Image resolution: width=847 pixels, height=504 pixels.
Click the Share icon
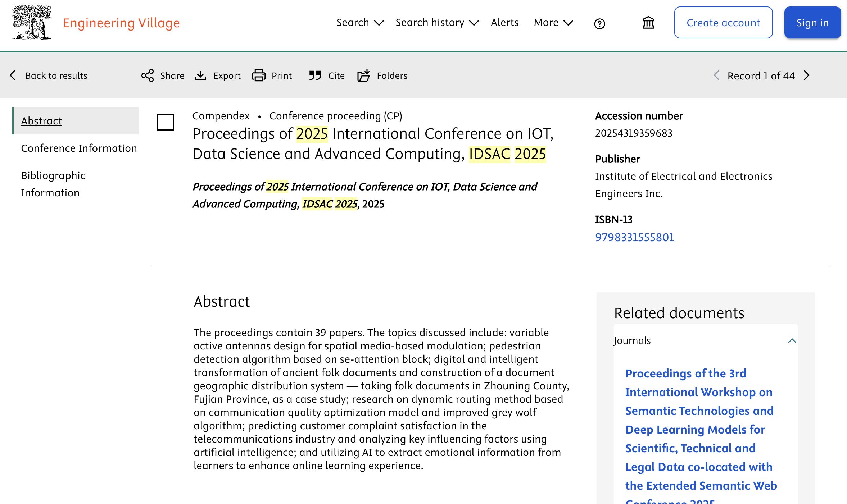tap(148, 75)
